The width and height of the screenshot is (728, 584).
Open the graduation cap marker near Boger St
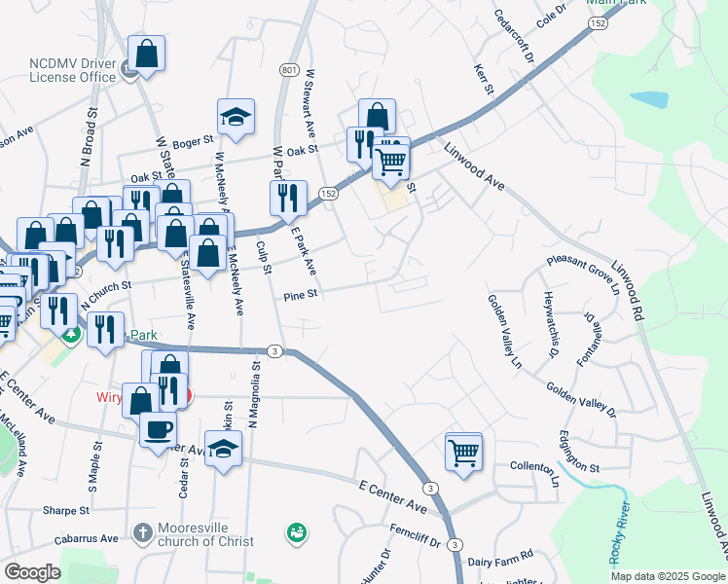pos(236,119)
